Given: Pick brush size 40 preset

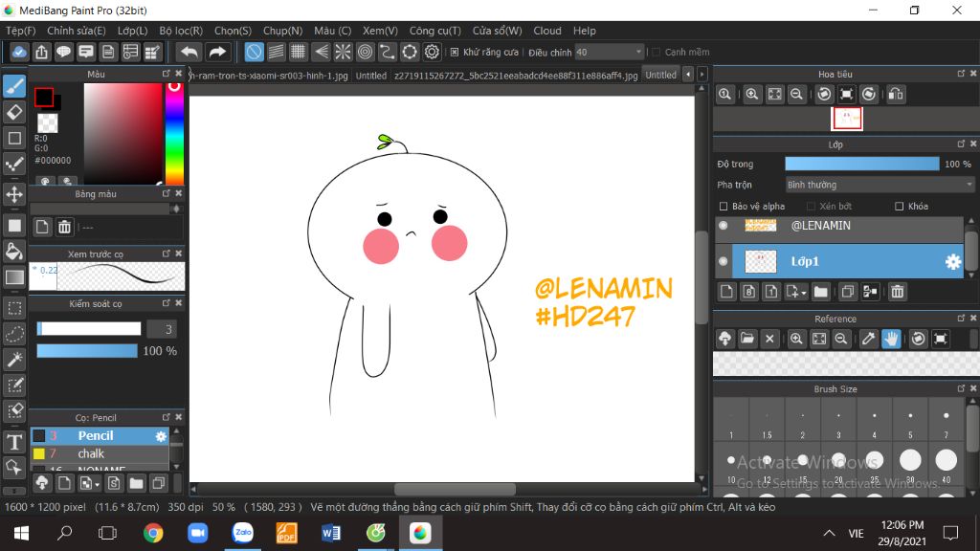Looking at the screenshot, I should click(946, 461).
